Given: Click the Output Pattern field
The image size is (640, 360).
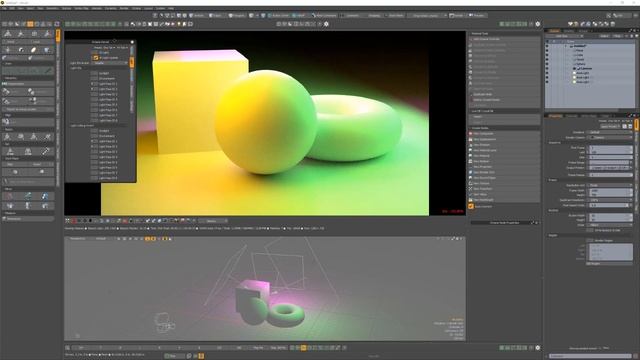Looking at the screenshot, I should (610, 168).
